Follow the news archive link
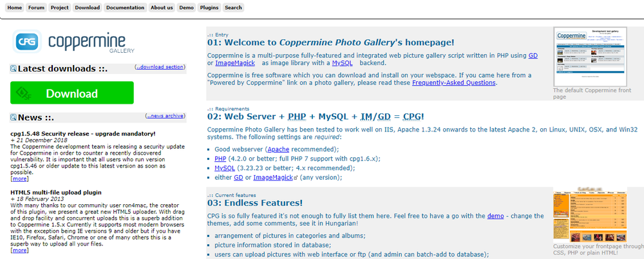The width and height of the screenshot is (644, 259). pos(165,116)
